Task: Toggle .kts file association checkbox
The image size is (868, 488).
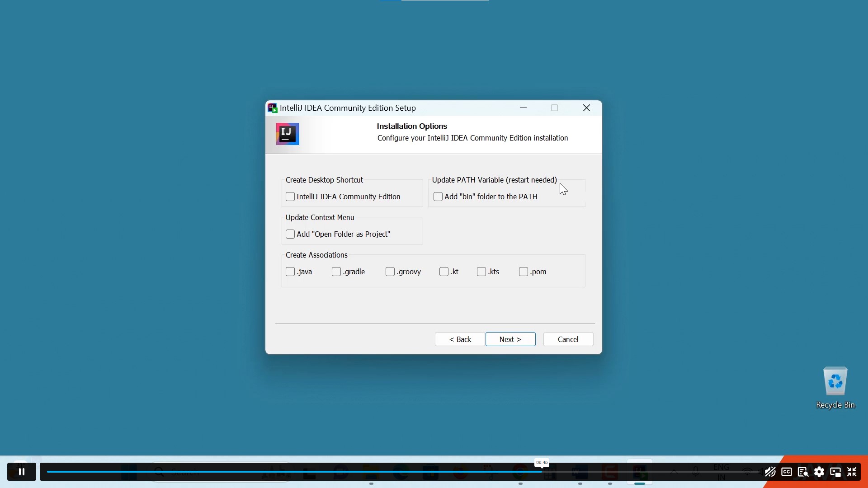Action: point(481,272)
